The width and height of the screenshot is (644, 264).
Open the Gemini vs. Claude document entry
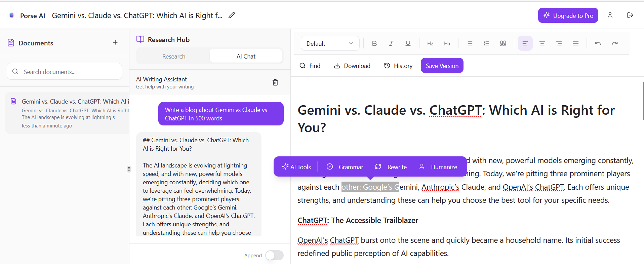pos(67,113)
